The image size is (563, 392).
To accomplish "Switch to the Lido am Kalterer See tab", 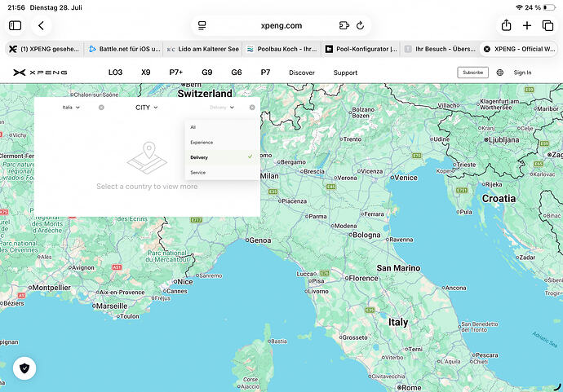I will point(202,49).
